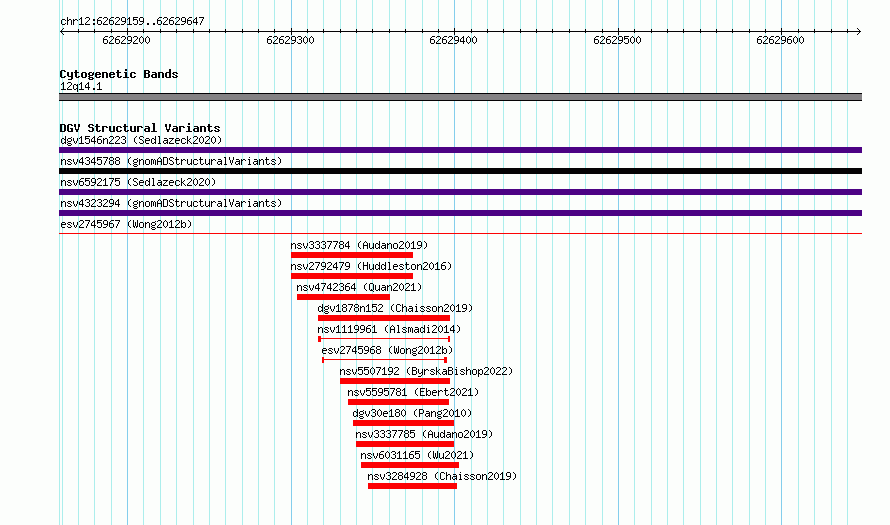
Task: Open variant label nsv6592175
Action: click(x=138, y=182)
